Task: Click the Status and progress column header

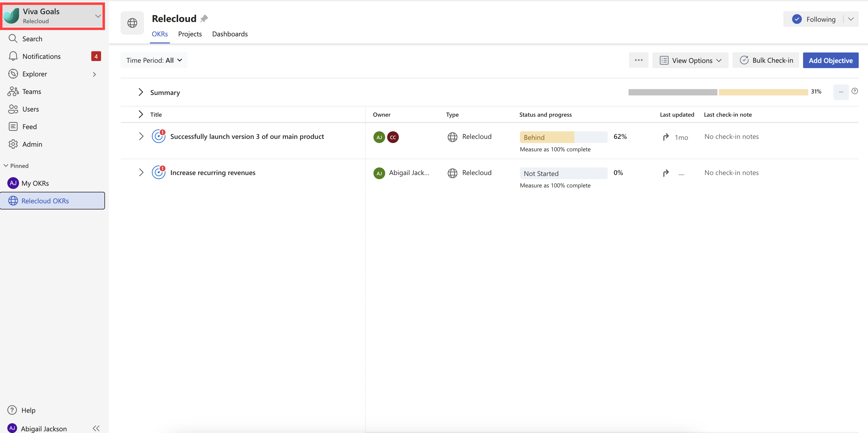Action: tap(545, 114)
